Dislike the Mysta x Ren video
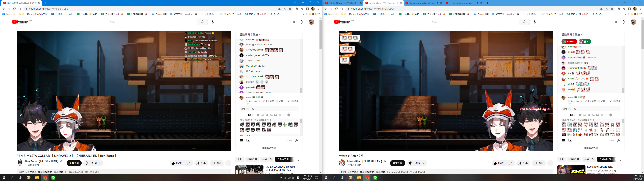This screenshot has height=181, width=644. (510, 163)
